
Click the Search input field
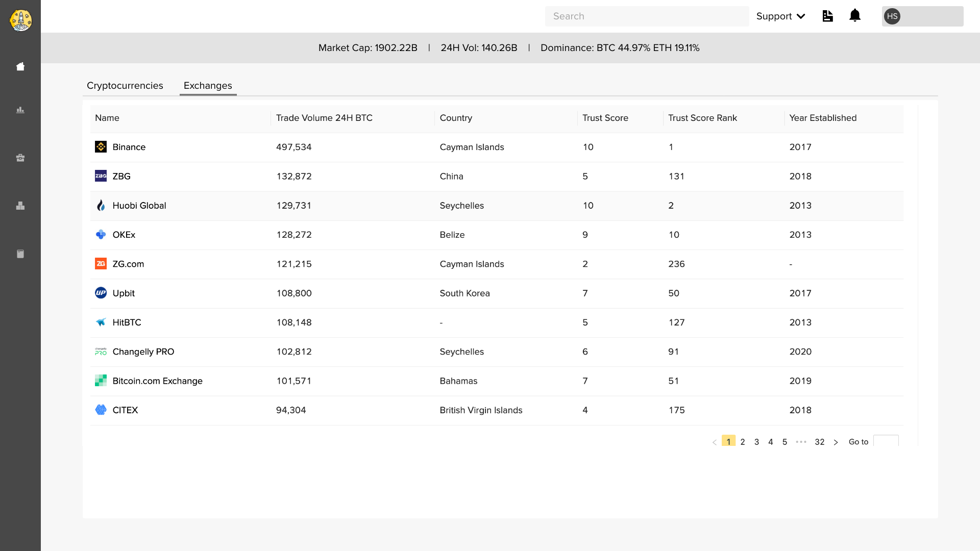[x=647, y=16]
